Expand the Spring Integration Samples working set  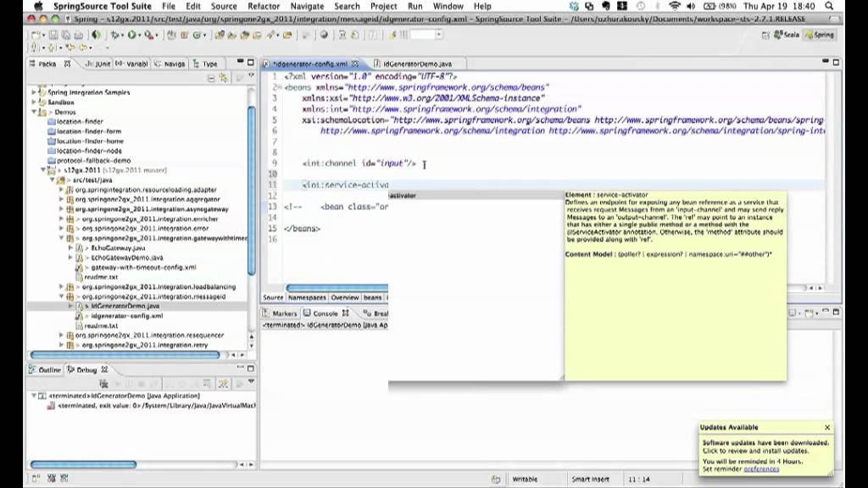click(34, 92)
